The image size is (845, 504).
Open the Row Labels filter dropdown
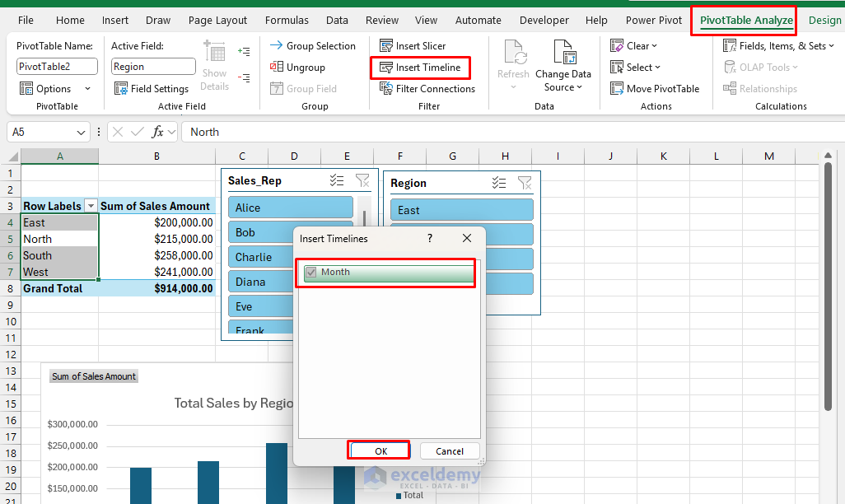pyautogui.click(x=91, y=205)
